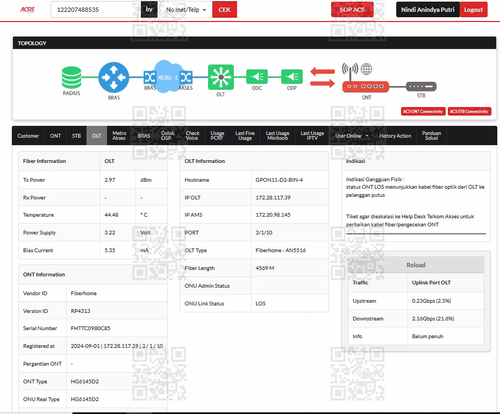
Task: Click the serial number FHTTC0980C85
Action: 90,328
